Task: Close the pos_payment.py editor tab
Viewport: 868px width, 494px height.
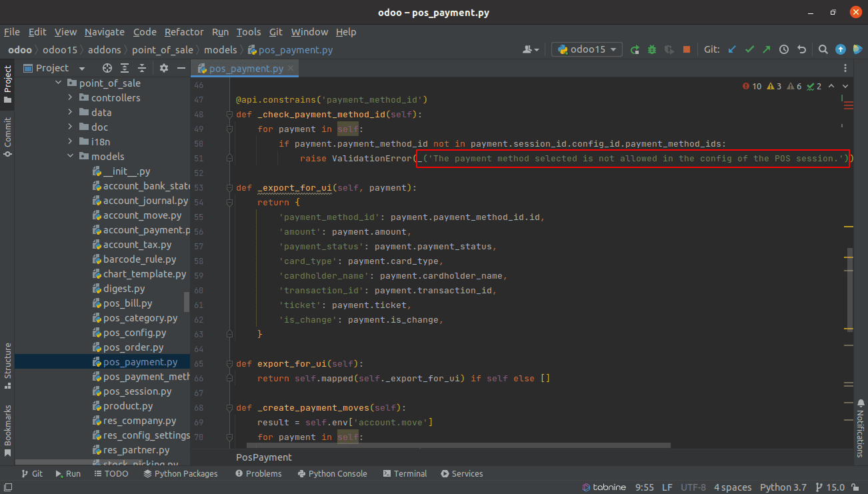Action: click(x=291, y=68)
